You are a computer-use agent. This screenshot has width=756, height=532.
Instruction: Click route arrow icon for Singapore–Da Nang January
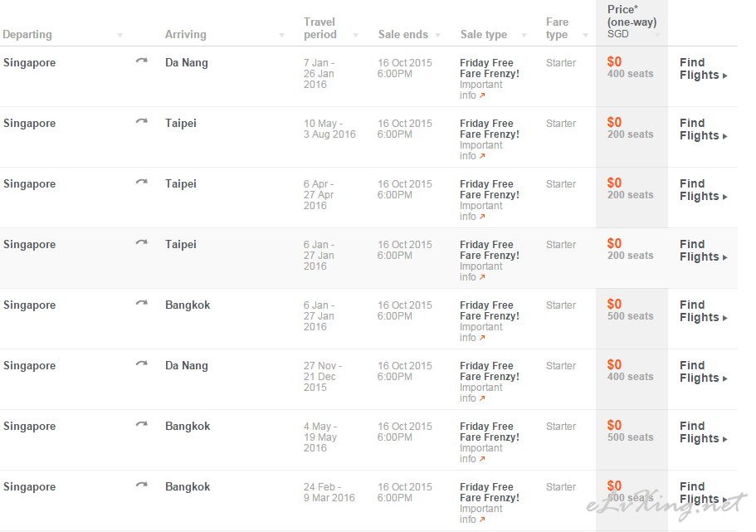click(141, 61)
